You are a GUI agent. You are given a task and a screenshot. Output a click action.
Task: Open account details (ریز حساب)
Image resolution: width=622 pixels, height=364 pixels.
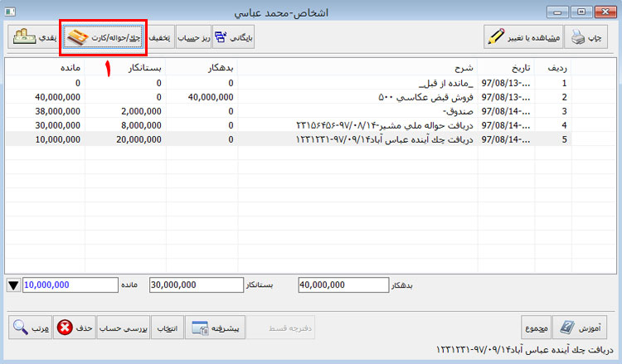tap(192, 37)
